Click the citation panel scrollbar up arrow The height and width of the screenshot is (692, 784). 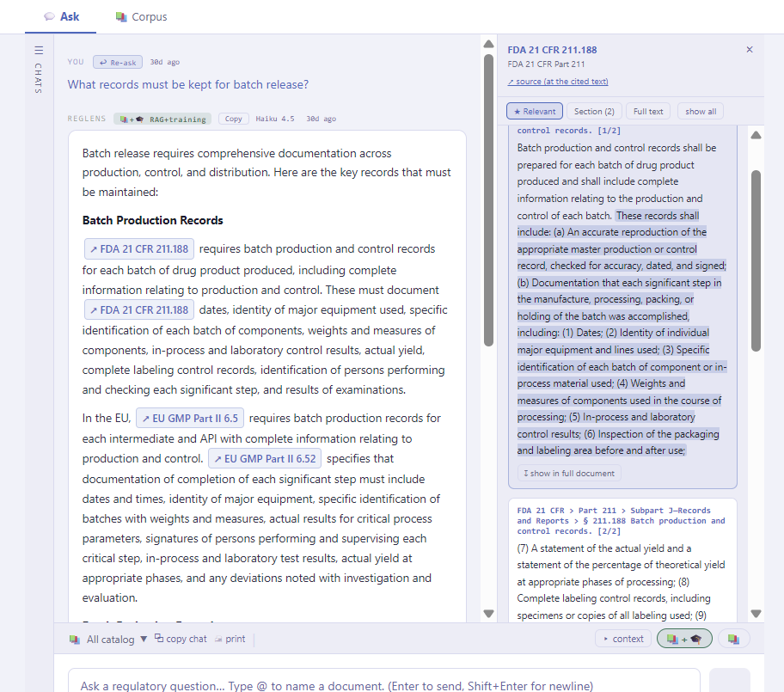coord(756,135)
